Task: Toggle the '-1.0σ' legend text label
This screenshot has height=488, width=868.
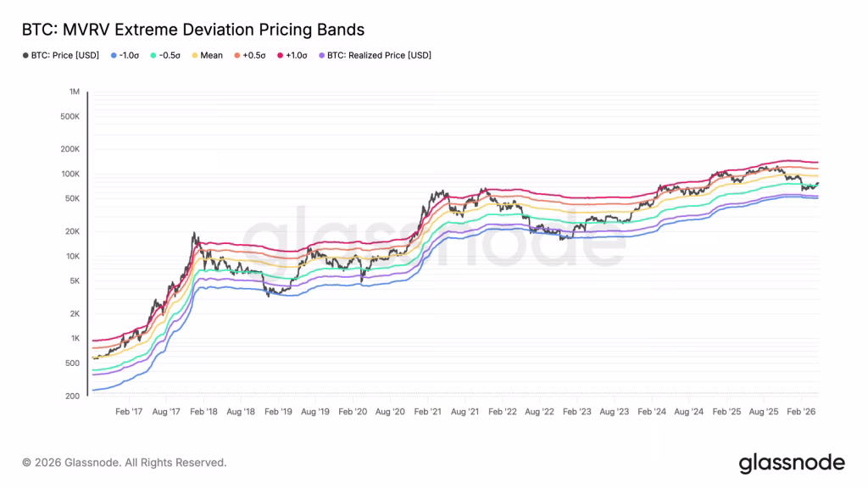Action: click(131, 56)
